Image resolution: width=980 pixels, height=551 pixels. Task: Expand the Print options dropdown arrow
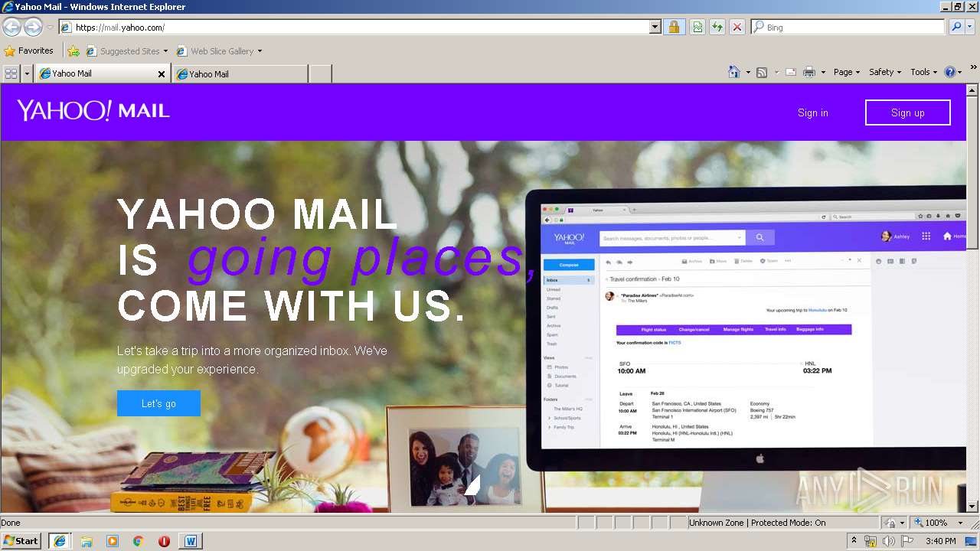[x=823, y=73]
